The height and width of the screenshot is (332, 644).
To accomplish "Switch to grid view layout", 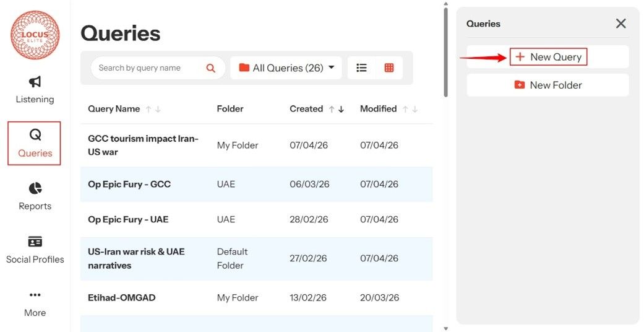I will click(x=389, y=68).
